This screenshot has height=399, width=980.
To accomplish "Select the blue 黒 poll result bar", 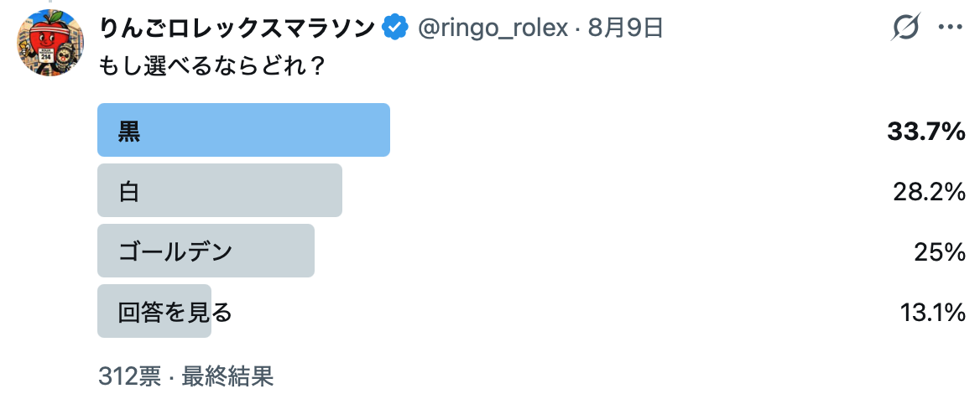I will (x=244, y=130).
